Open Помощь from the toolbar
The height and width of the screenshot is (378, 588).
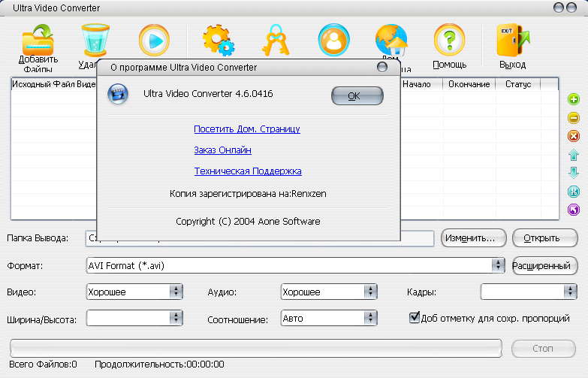coord(449,44)
